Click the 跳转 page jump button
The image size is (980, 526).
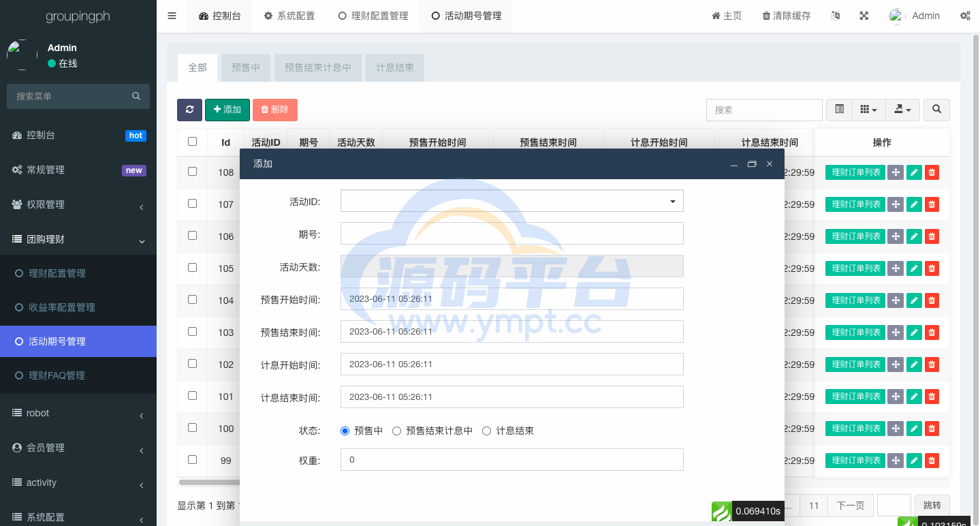pyautogui.click(x=932, y=506)
